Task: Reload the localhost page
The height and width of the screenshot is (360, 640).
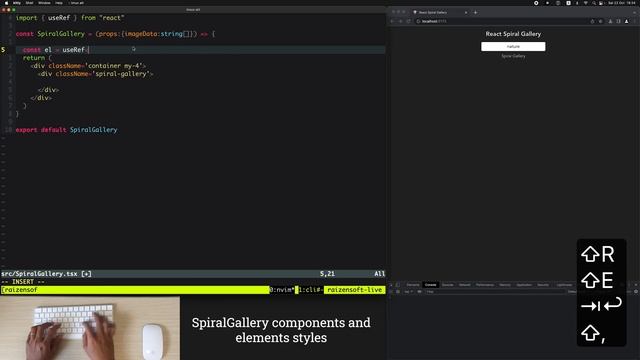Action: tap(408, 21)
